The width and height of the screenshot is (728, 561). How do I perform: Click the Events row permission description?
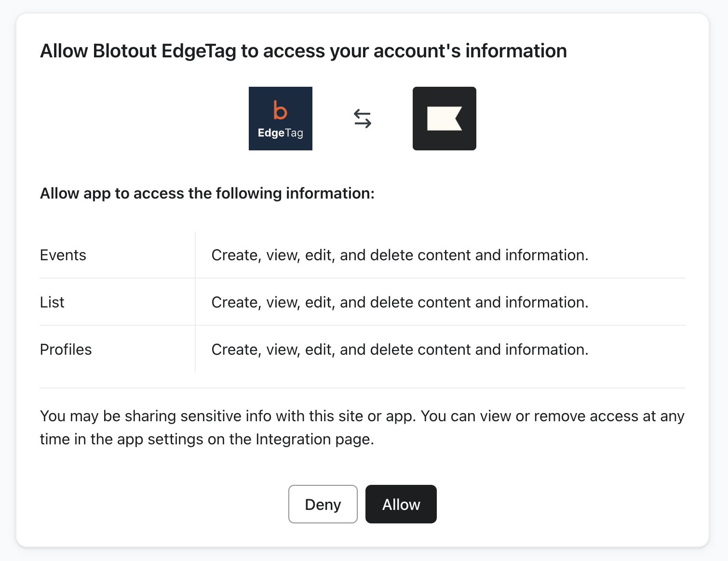400,255
